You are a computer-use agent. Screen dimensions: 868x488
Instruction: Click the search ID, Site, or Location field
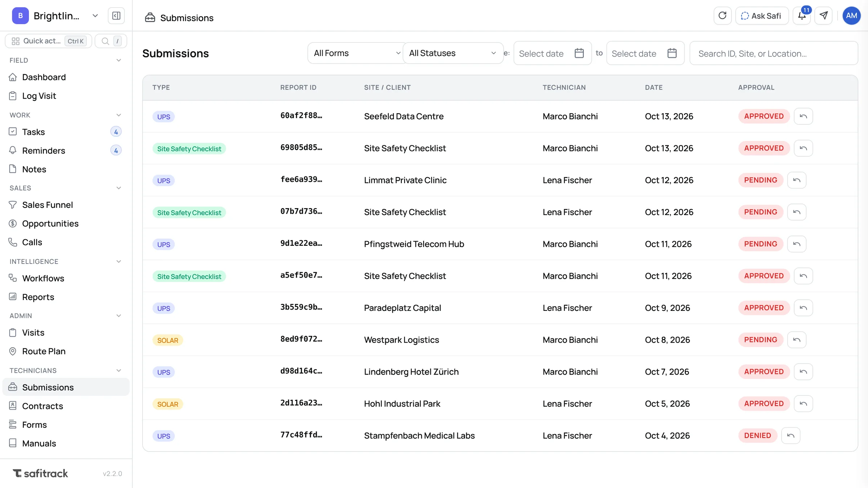point(774,53)
